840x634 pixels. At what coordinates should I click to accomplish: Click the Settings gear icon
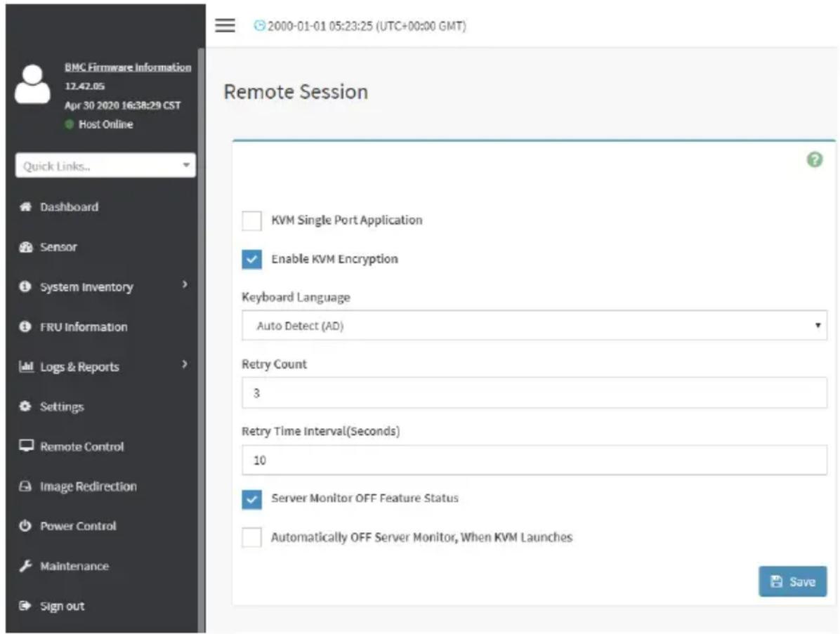[25, 407]
